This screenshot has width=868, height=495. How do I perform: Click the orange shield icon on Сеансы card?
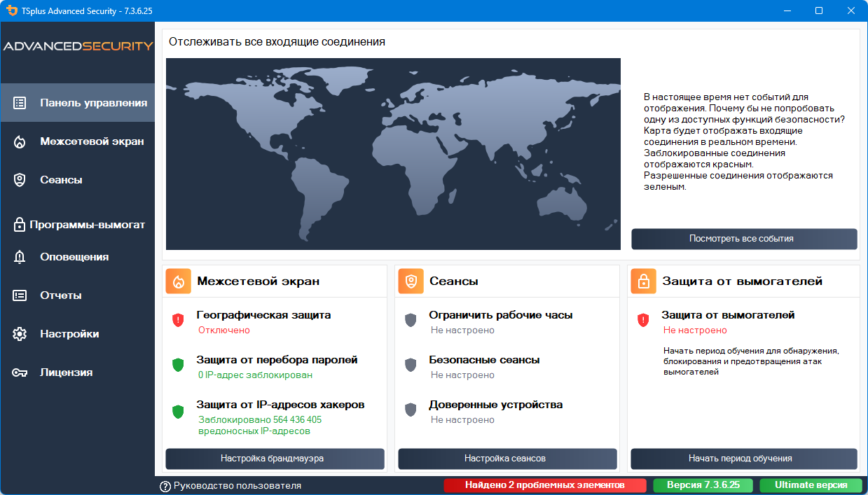pyautogui.click(x=411, y=281)
